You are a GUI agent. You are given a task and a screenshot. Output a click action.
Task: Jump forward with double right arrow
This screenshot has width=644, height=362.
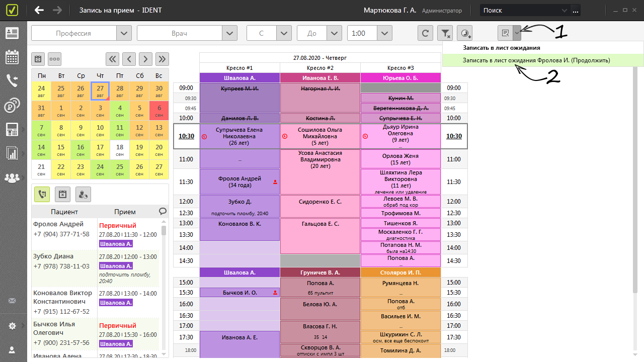coord(162,59)
